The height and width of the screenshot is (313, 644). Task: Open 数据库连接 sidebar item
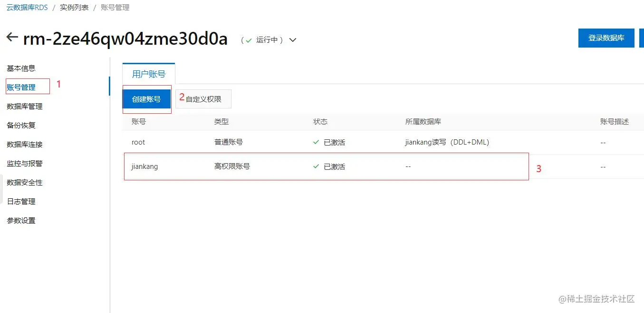25,144
